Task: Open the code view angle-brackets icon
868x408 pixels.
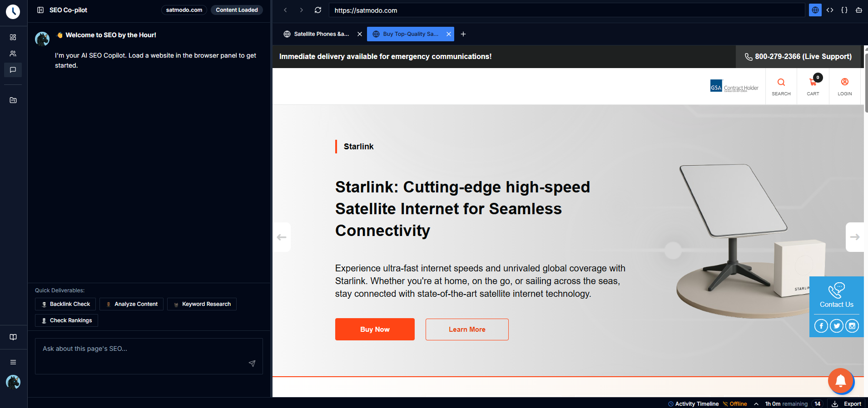Action: [830, 10]
